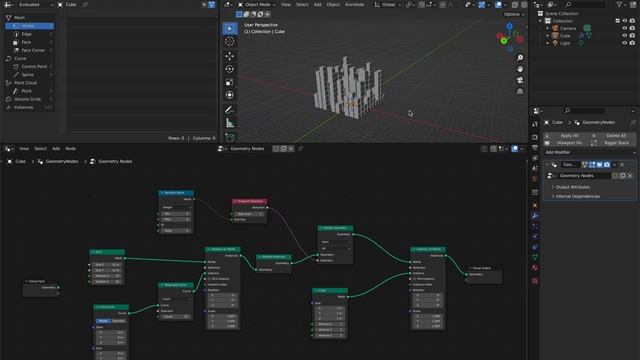Select the Face Corner domain in spreadsheet
Viewport: 640px width, 360px height.
pyautogui.click(x=29, y=50)
